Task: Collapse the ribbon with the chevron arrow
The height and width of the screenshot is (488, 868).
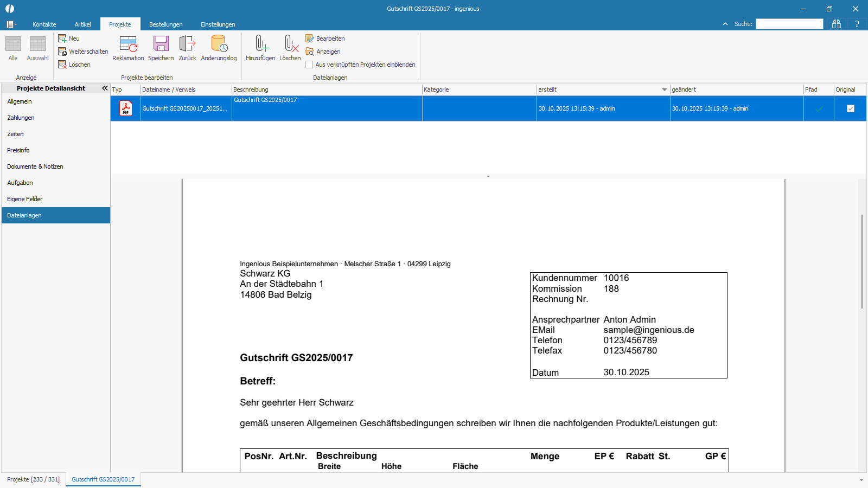Action: 725,24
